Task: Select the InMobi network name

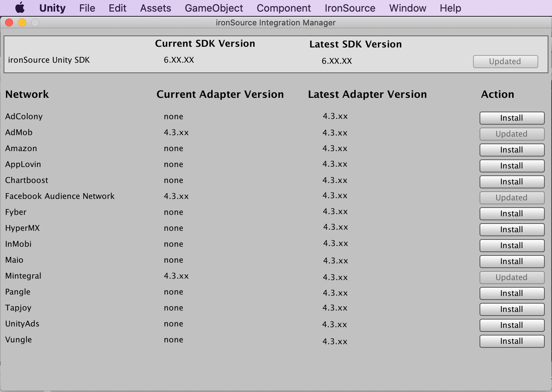Action: pos(18,244)
